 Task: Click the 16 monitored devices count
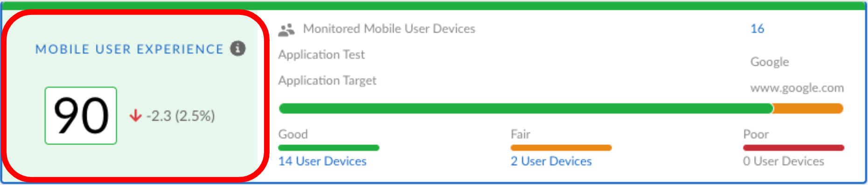click(757, 29)
